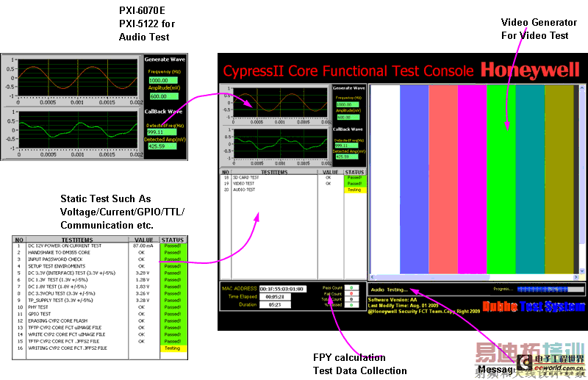Image resolution: width=588 pixels, height=380 pixels.
Task: Click the blue color bar in video display
Action: [415, 179]
